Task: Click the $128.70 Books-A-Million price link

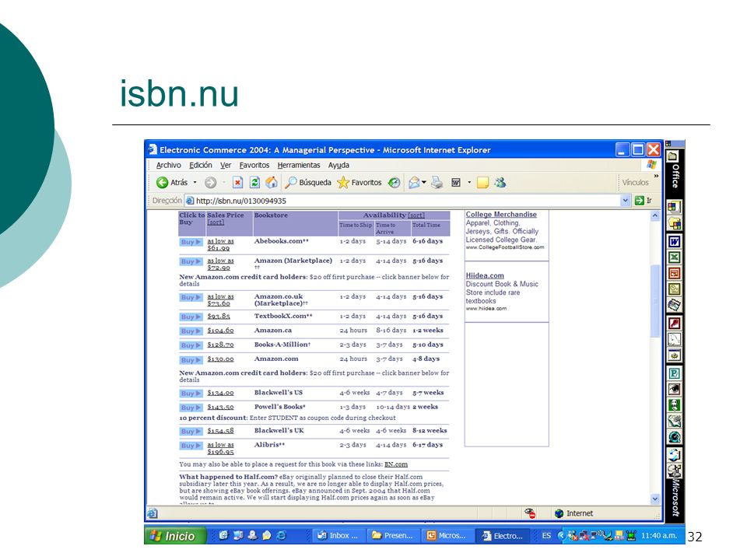Action: pyautogui.click(x=220, y=345)
